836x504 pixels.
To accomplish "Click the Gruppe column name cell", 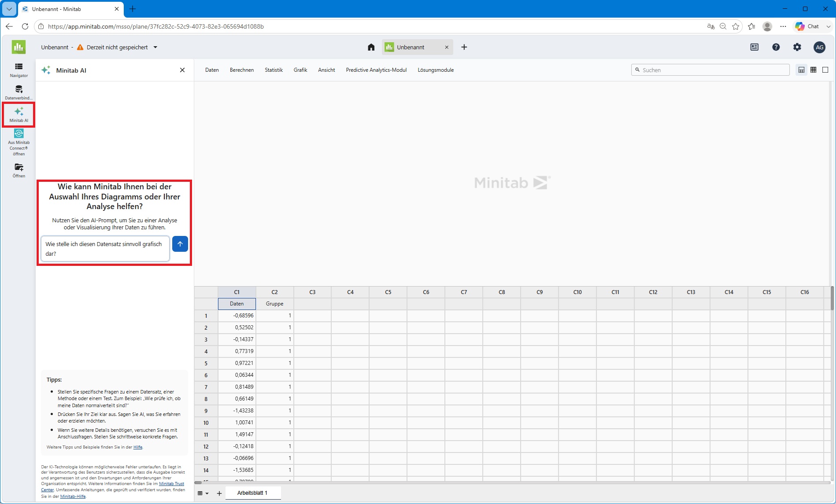I will point(275,304).
